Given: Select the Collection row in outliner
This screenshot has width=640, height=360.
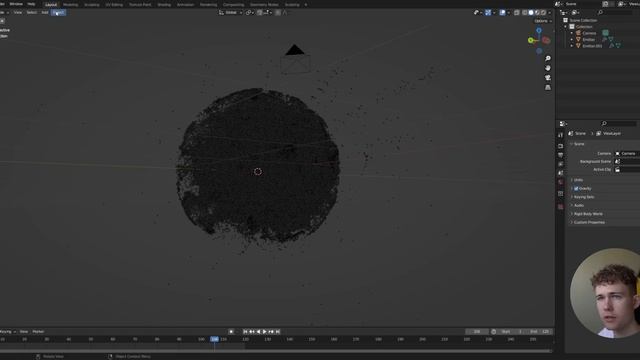Looking at the screenshot, I should coord(599,27).
